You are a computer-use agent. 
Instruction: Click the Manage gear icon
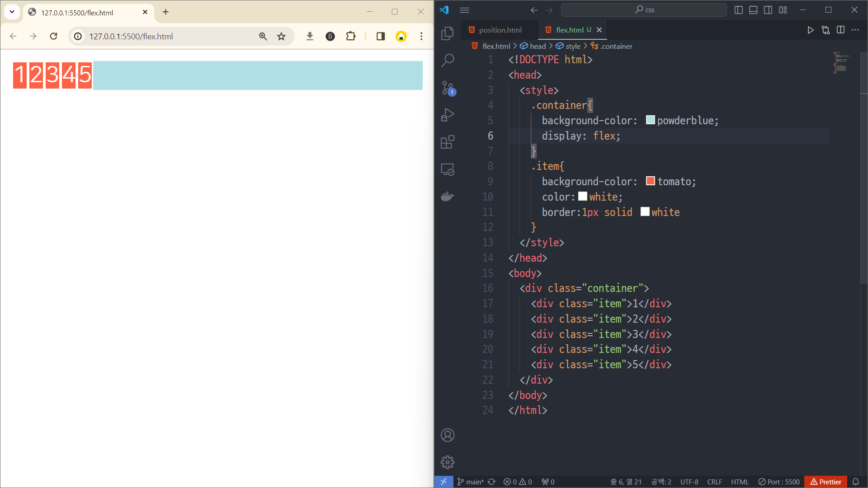click(x=447, y=462)
